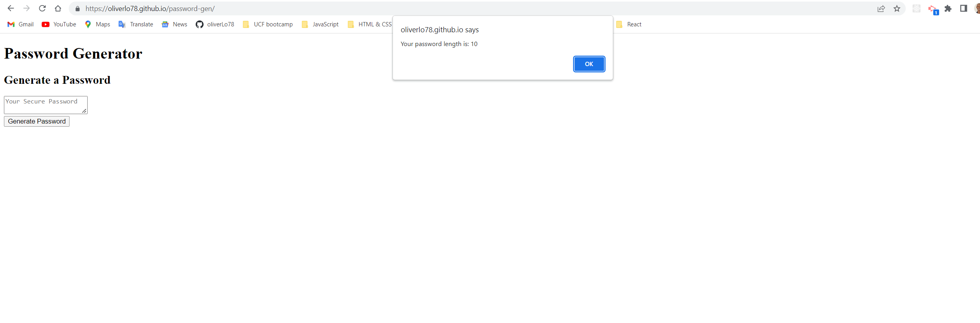Click the Generate Password button

(36, 121)
